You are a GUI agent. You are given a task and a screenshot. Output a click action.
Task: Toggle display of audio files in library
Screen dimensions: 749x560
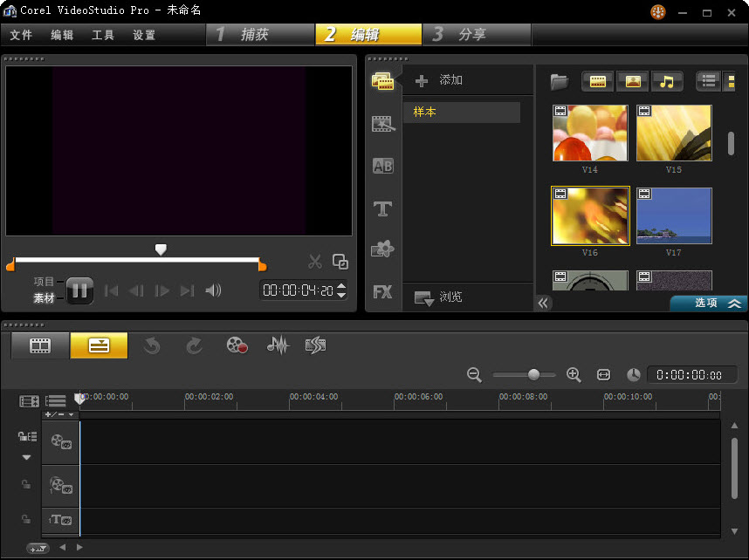coord(666,80)
